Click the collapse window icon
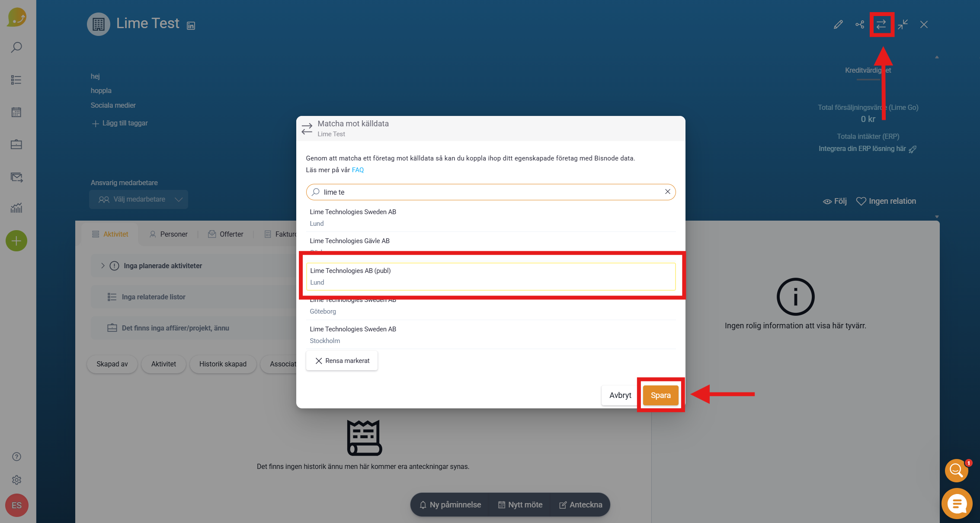 tap(903, 25)
